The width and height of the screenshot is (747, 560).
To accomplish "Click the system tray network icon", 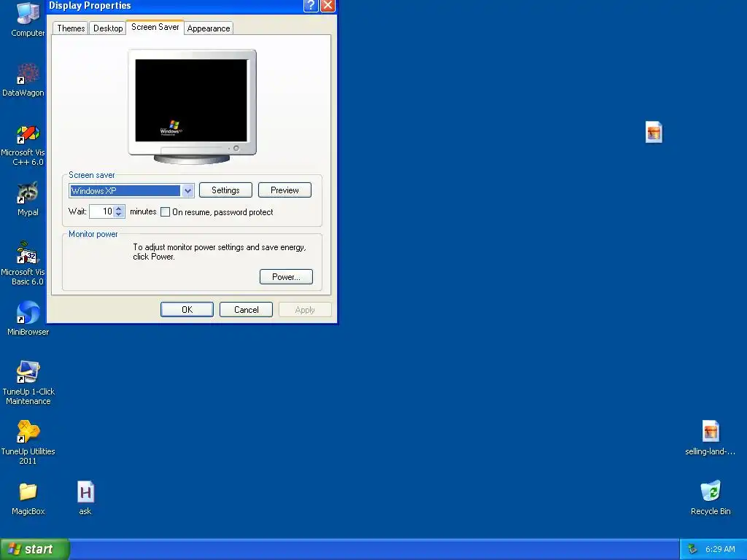I will [692, 550].
